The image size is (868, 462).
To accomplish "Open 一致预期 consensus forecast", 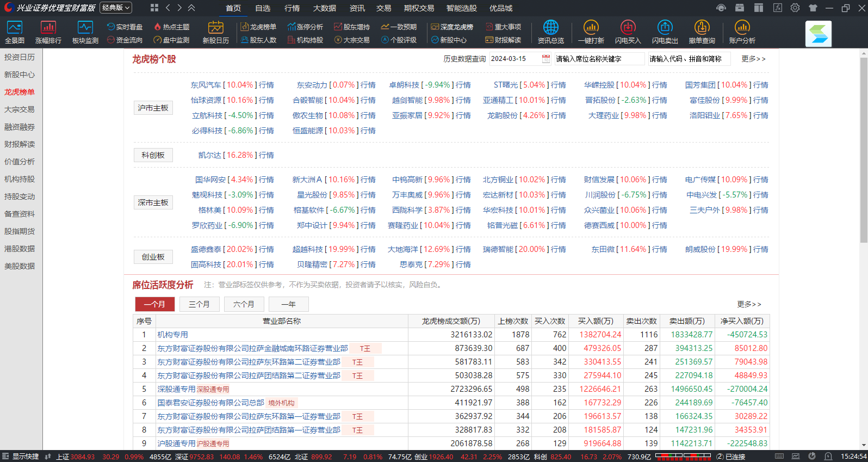I will pos(399,27).
